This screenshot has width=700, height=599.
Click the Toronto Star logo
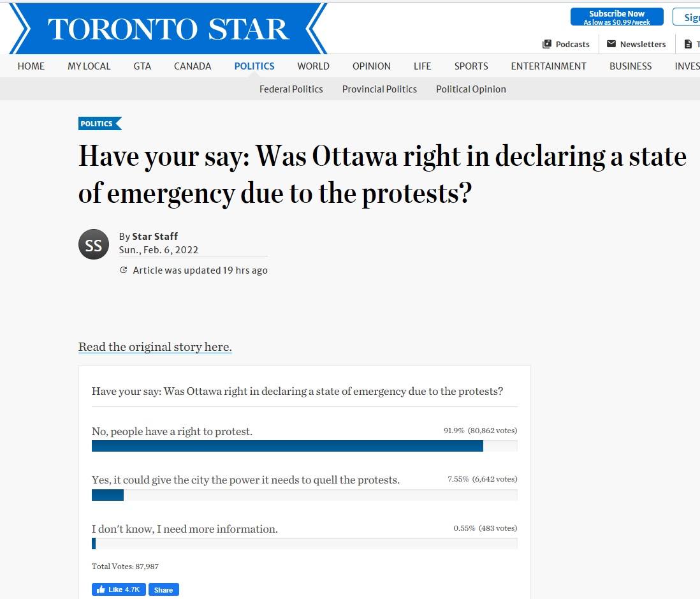[x=168, y=29]
